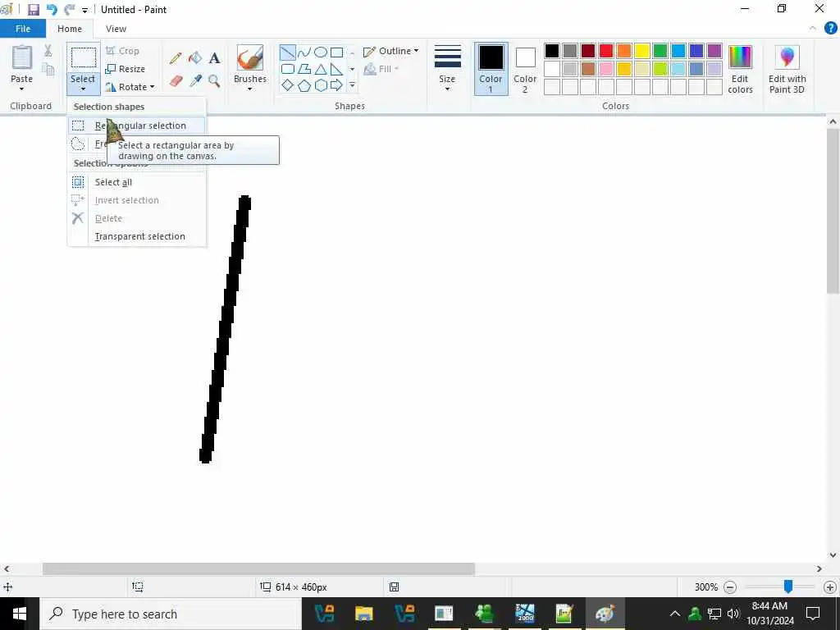Expand the Brushes dropdown arrow
Viewport: 840px width, 630px height.
(x=249, y=89)
